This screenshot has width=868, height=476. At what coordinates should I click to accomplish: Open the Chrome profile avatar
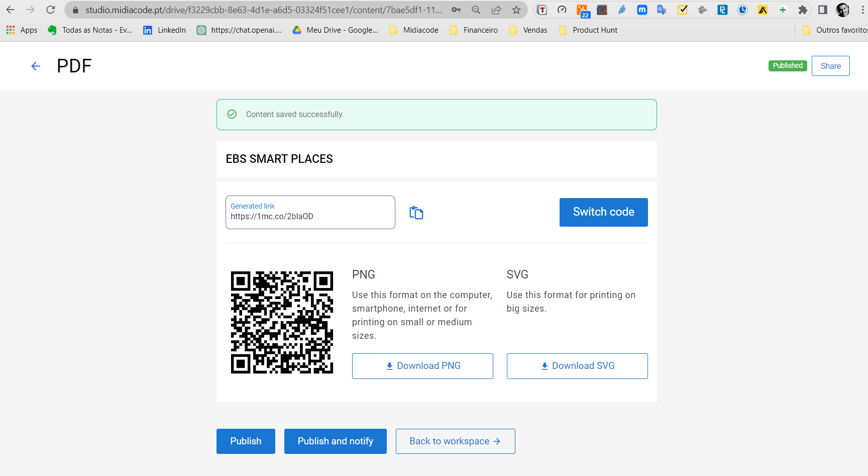coord(843,10)
